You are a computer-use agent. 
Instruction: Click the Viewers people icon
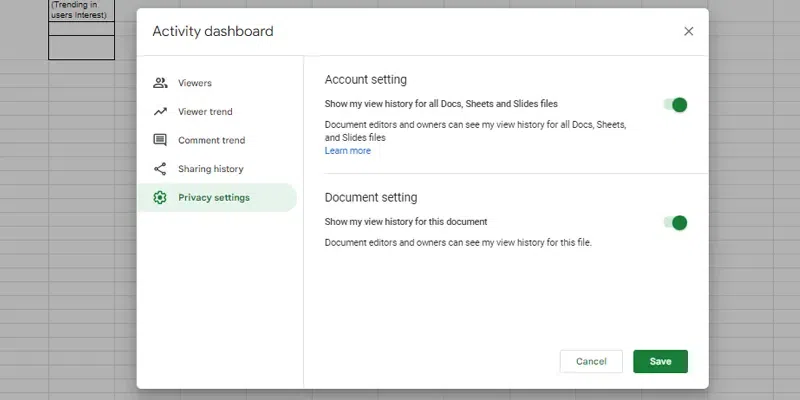160,83
